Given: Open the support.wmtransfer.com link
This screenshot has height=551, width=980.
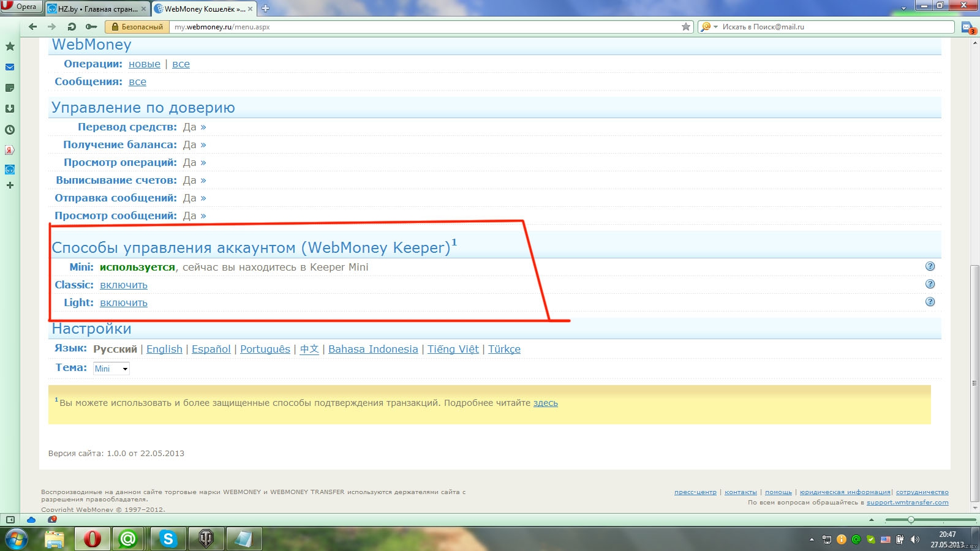Looking at the screenshot, I should click(908, 503).
